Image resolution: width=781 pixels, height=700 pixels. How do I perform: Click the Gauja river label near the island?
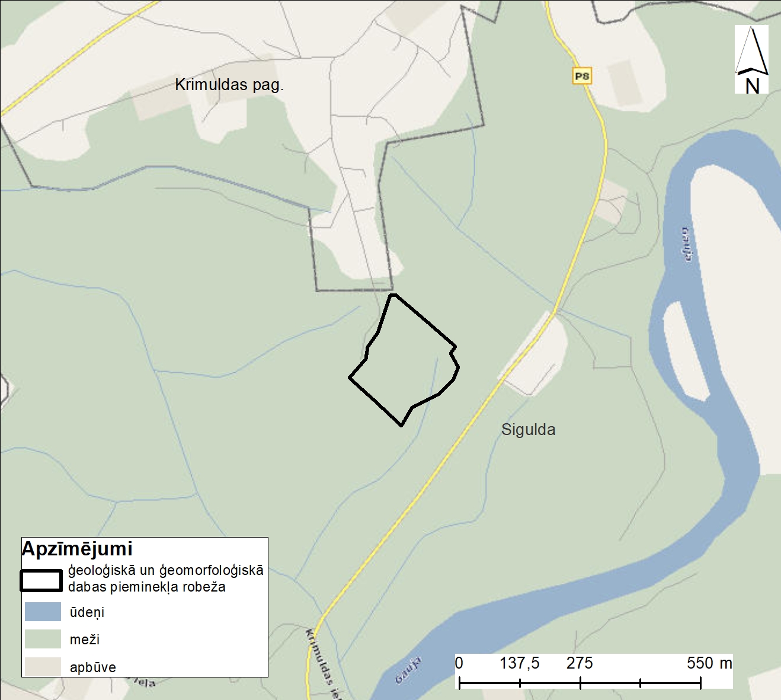[687, 244]
